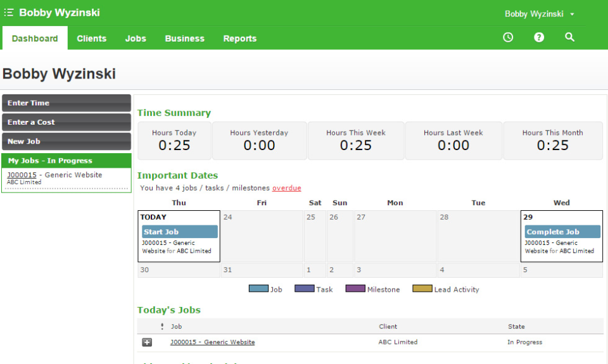608x364 pixels.
Task: Select calendar day 5 in second week
Action: point(562,270)
